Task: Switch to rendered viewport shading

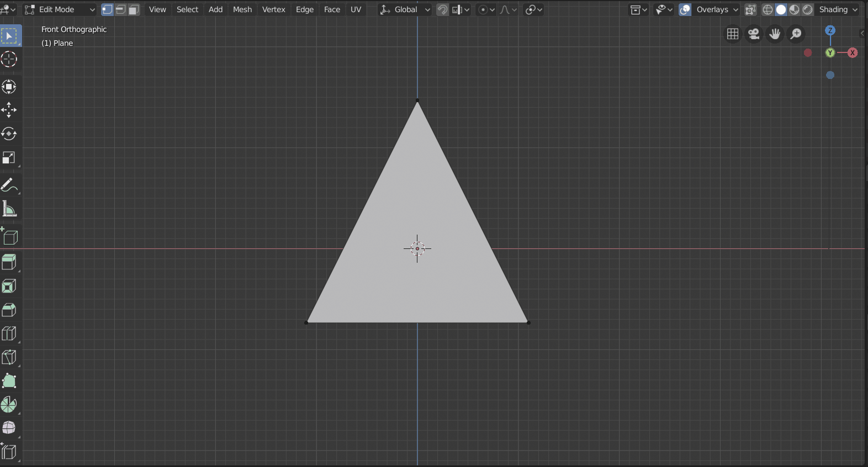Action: [807, 9]
